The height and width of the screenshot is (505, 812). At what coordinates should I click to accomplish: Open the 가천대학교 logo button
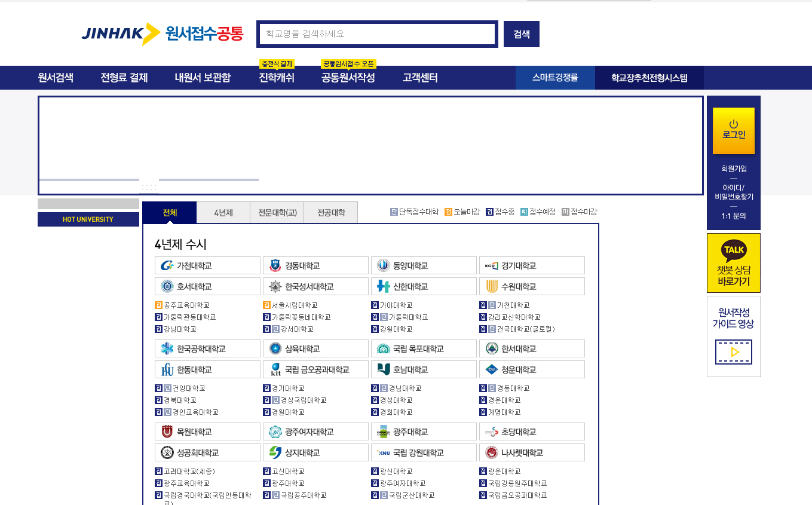(x=207, y=265)
